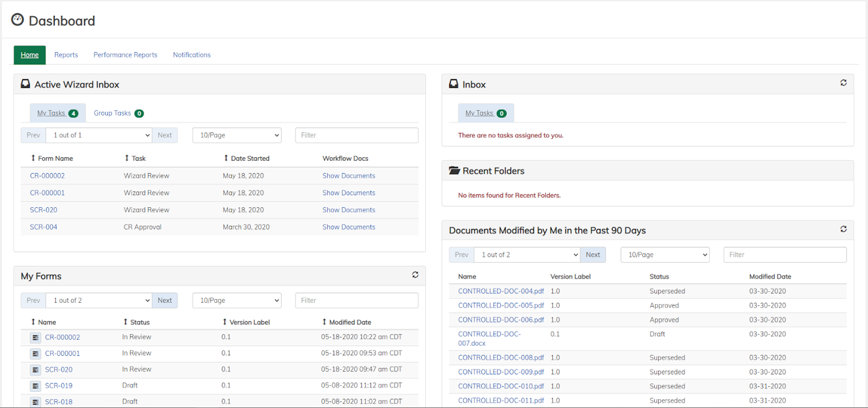Focus the Active Wizard Inbox Filter field
Image resolution: width=868 pixels, height=408 pixels.
click(x=357, y=135)
